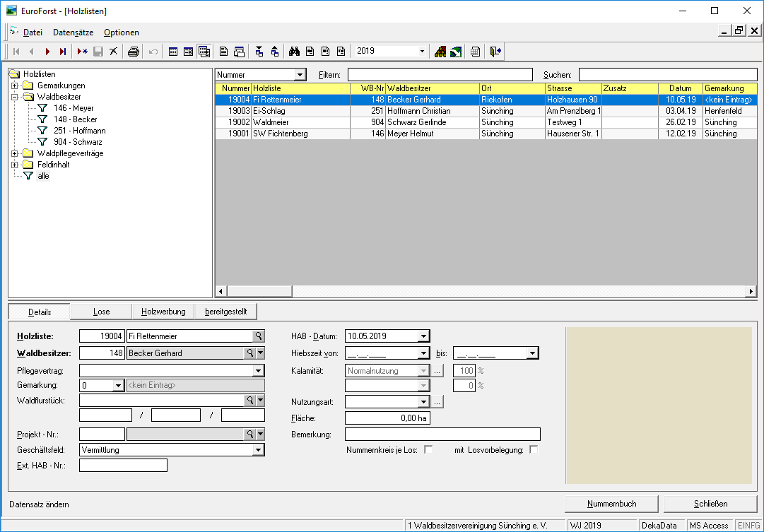This screenshot has height=532, width=764.
Task: Click the table's horizontal scrollbar thumb
Action: [x=259, y=291]
